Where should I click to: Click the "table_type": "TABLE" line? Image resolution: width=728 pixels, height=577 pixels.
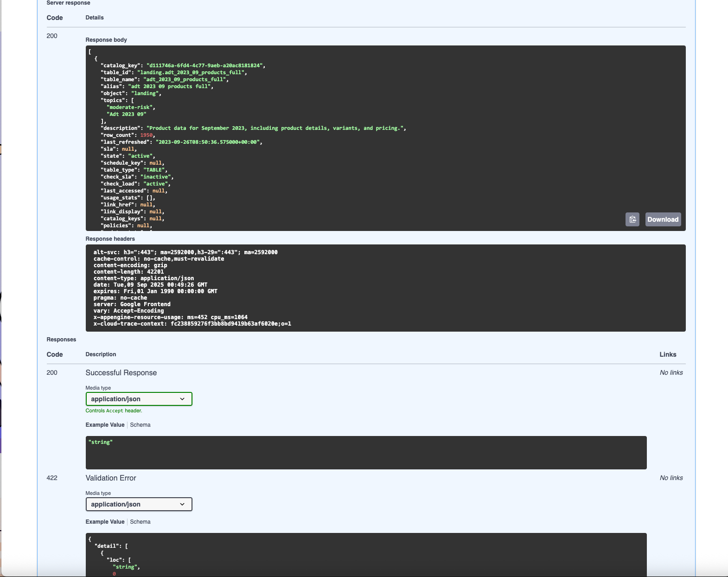pos(134,170)
